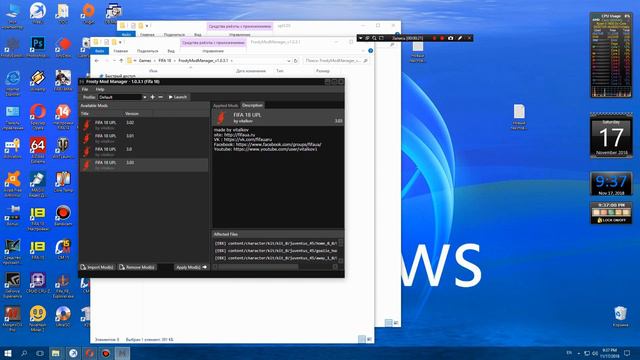Select the FIFA 18 UPL mod version 3.01

144,138
